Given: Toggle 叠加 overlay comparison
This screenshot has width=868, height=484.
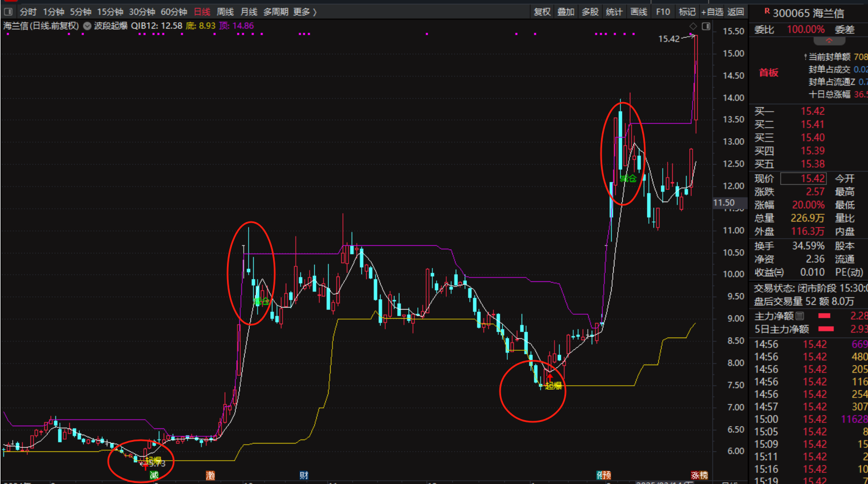Looking at the screenshot, I should tap(566, 12).
